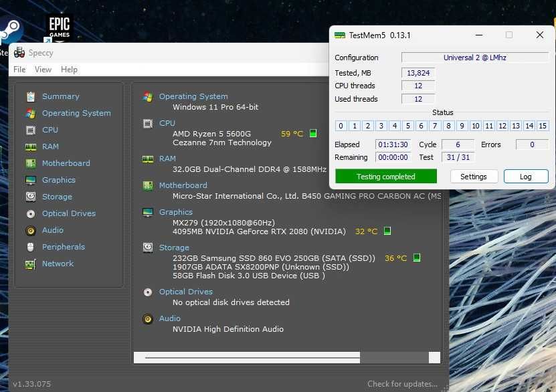Image resolution: width=556 pixels, height=392 pixels.
Task: Click the Motherboard icon in summary pane
Action: [x=148, y=185]
